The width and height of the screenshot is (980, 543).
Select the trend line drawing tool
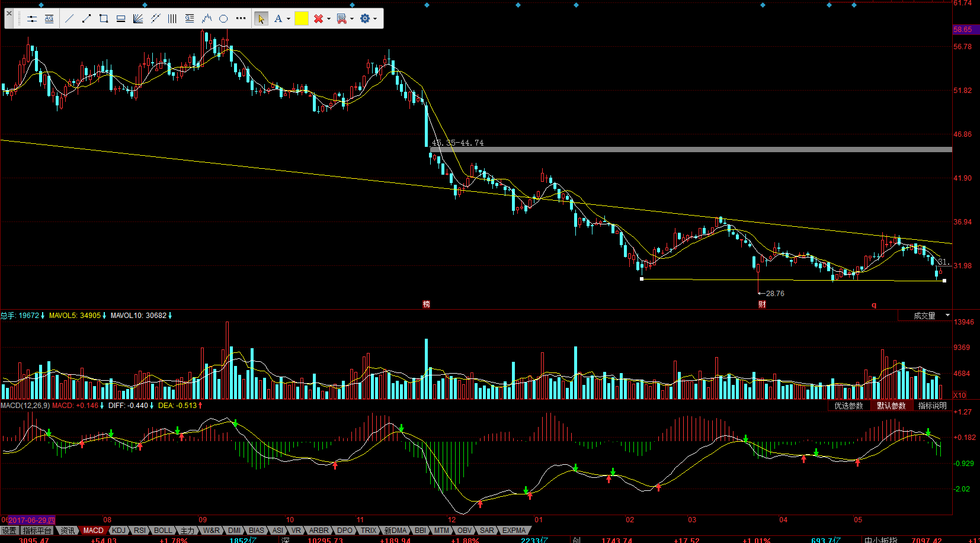(x=69, y=19)
